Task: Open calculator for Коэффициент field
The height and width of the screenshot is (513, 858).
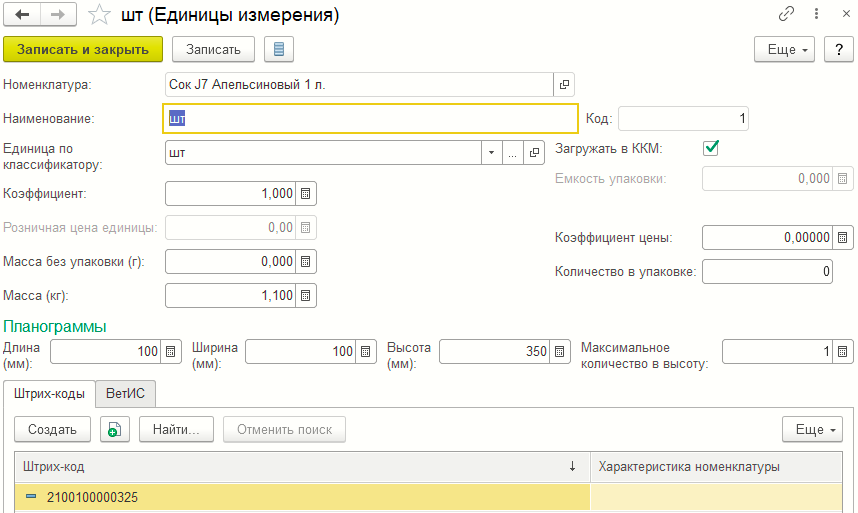Action: pyautogui.click(x=306, y=194)
